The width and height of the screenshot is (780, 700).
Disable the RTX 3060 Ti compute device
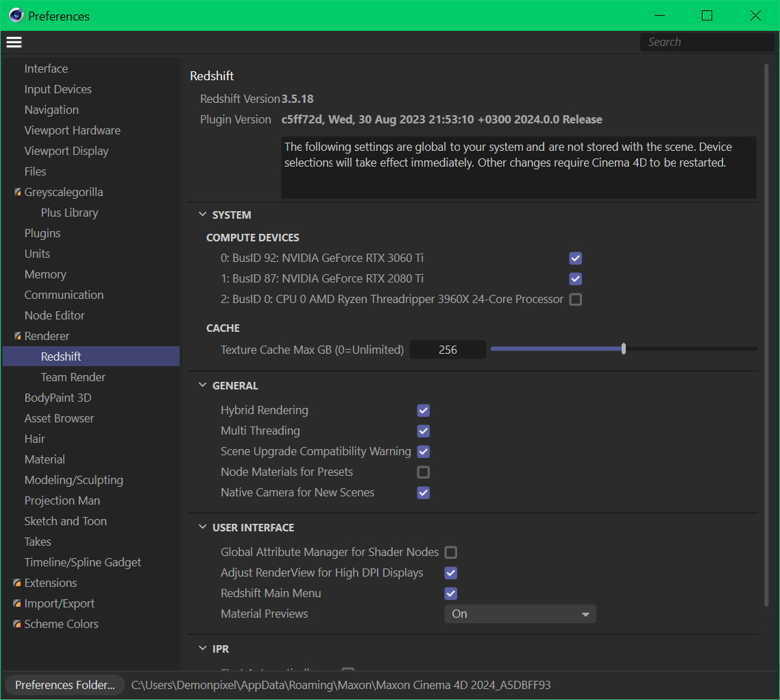[x=576, y=258]
